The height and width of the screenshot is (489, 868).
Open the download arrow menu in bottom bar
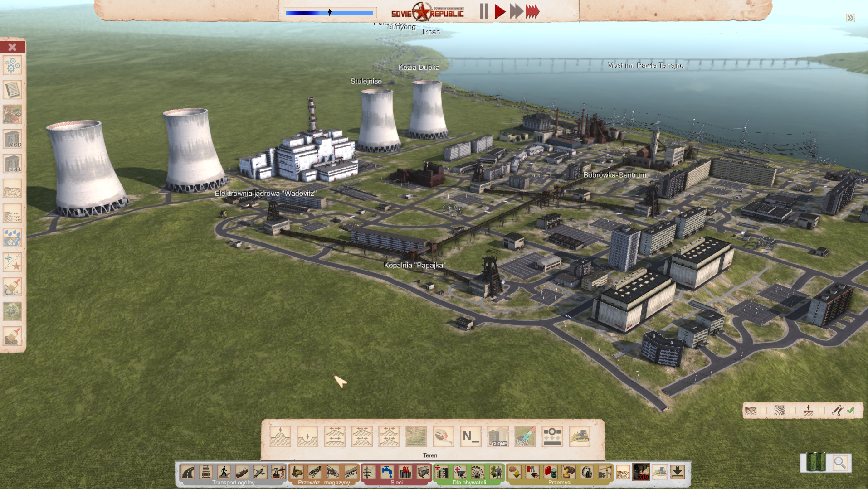click(x=677, y=472)
